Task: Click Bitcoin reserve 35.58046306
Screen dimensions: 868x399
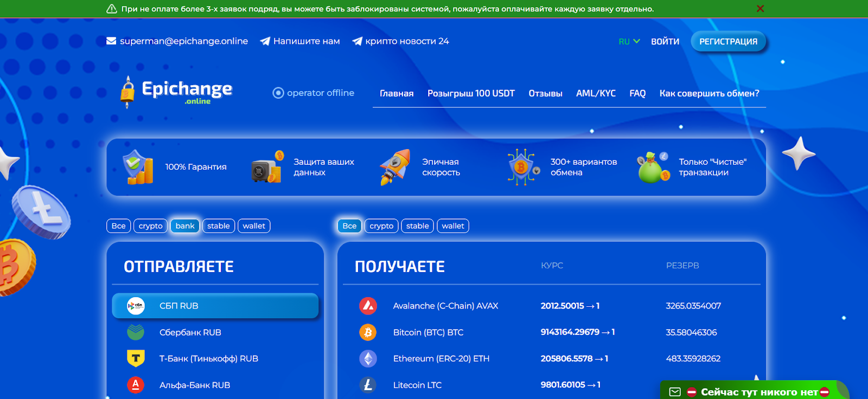Action: (691, 332)
